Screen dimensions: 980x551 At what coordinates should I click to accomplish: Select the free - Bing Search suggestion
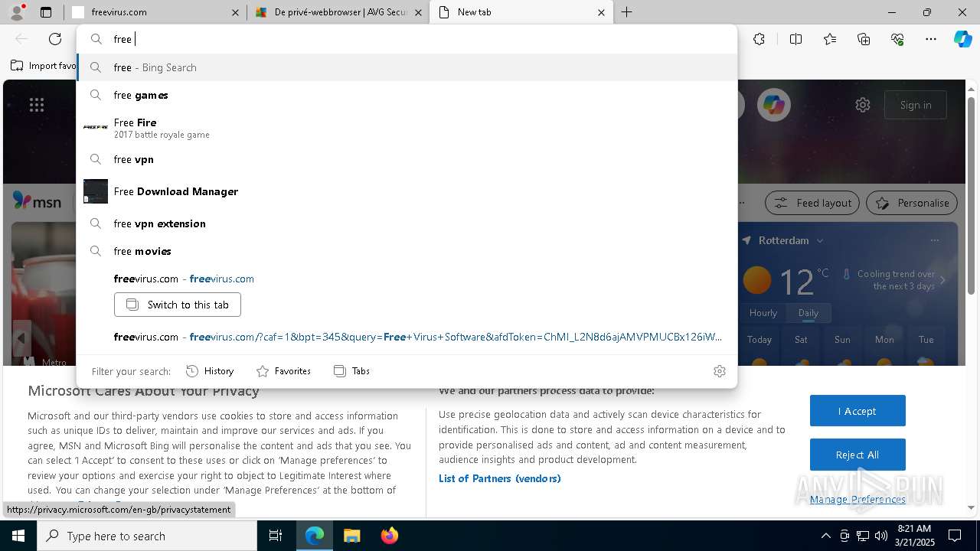coord(407,67)
